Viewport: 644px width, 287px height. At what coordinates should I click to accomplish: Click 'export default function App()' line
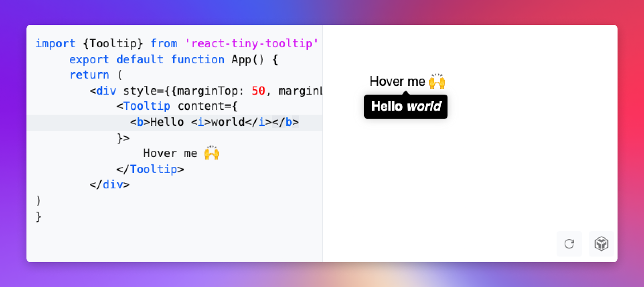pyautogui.click(x=174, y=59)
